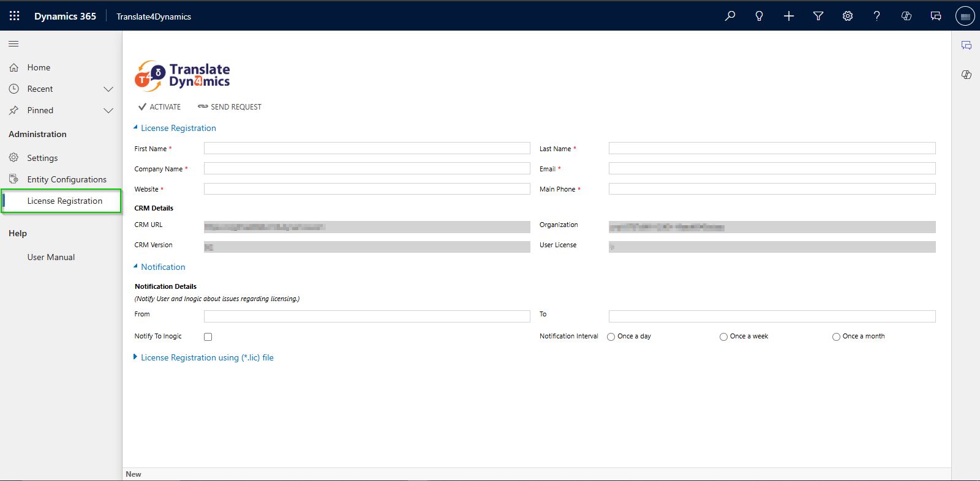Select Once a week notification interval
980x481 pixels.
723,337
